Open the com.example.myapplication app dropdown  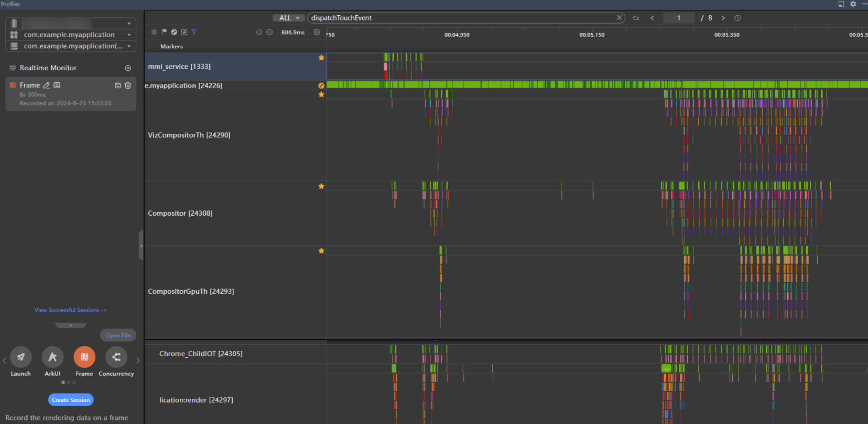71,35
